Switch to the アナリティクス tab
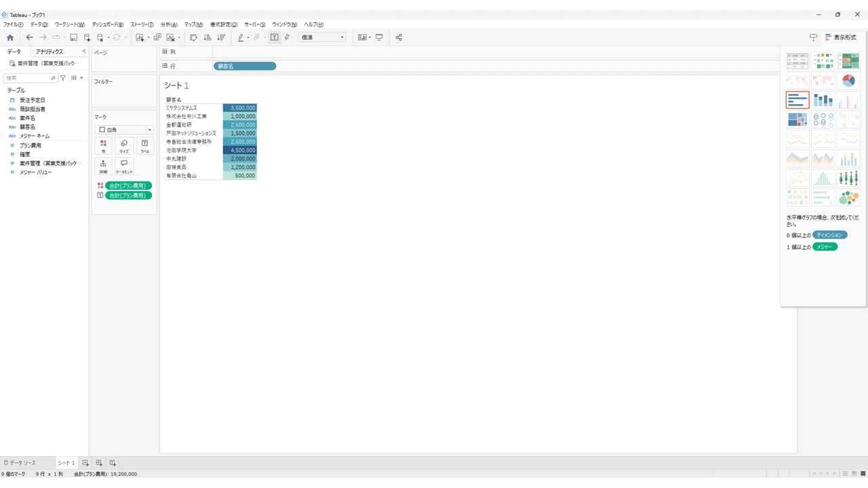The width and height of the screenshot is (868, 488). click(50, 52)
